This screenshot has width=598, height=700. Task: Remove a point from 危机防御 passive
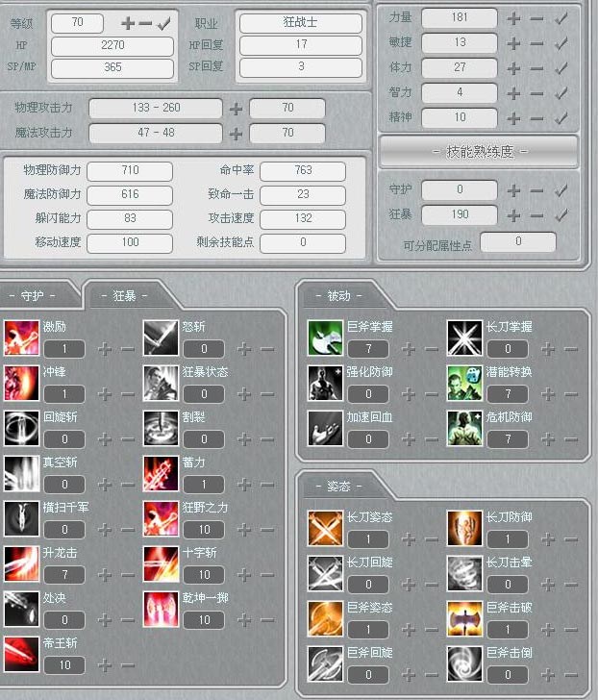click(x=571, y=439)
